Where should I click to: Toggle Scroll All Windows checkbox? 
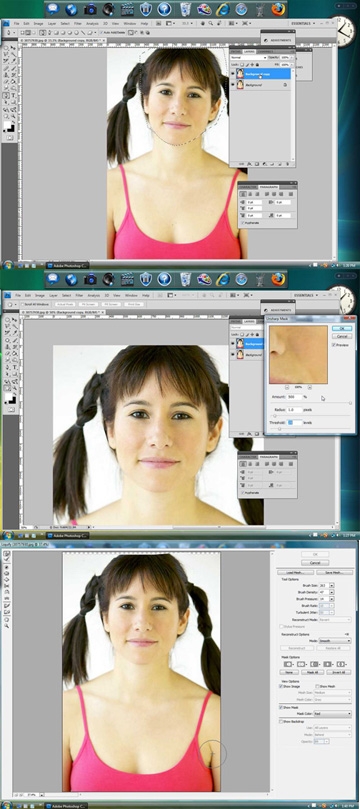tap(22, 304)
